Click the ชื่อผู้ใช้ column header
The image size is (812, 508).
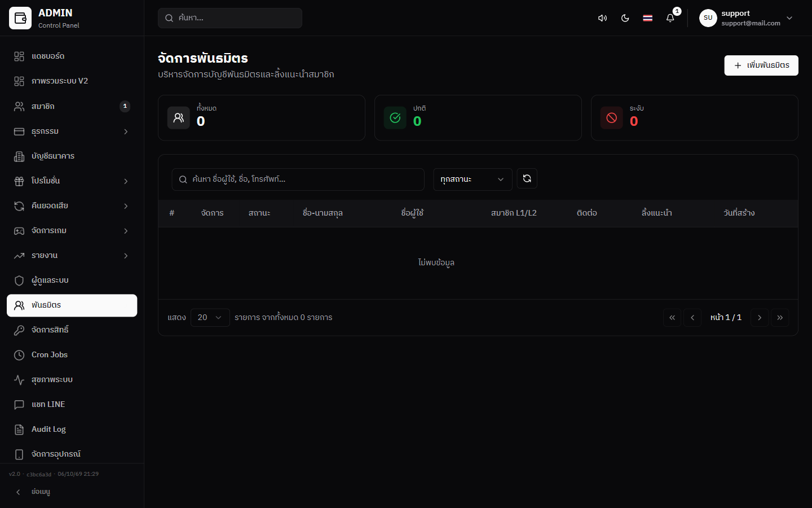(412, 213)
